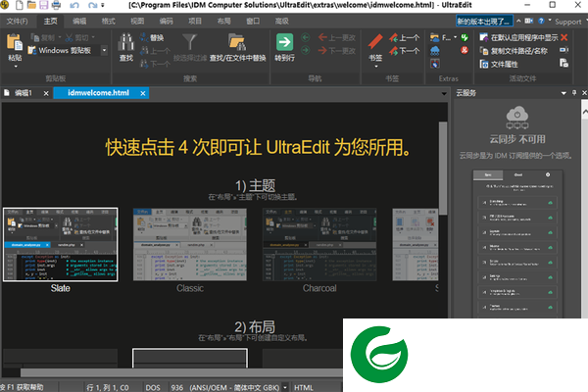Screen dimensions: 588x392
Task: Click the blue help question mark icon
Action: click(541, 21)
